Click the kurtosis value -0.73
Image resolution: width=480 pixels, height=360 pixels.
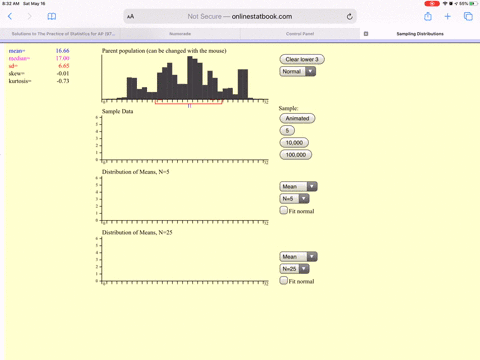click(x=63, y=81)
